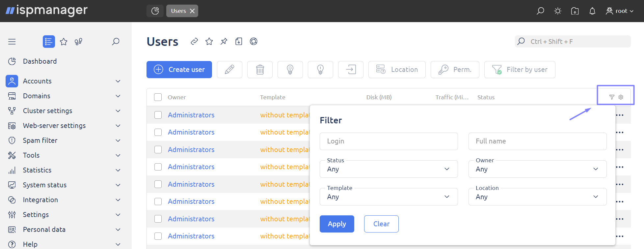Click the Ctrl + Shift + F search field
The height and width of the screenshot is (249, 644).
point(573,42)
